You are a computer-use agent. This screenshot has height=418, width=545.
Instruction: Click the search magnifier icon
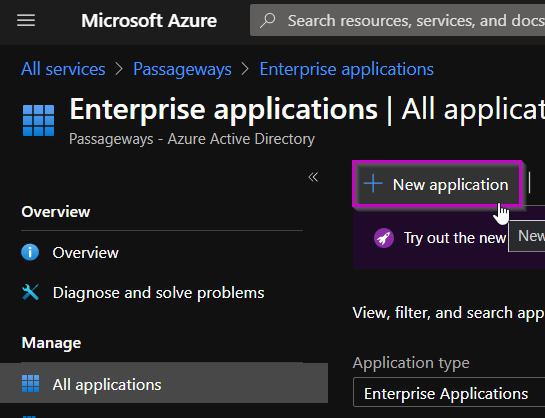(268, 21)
